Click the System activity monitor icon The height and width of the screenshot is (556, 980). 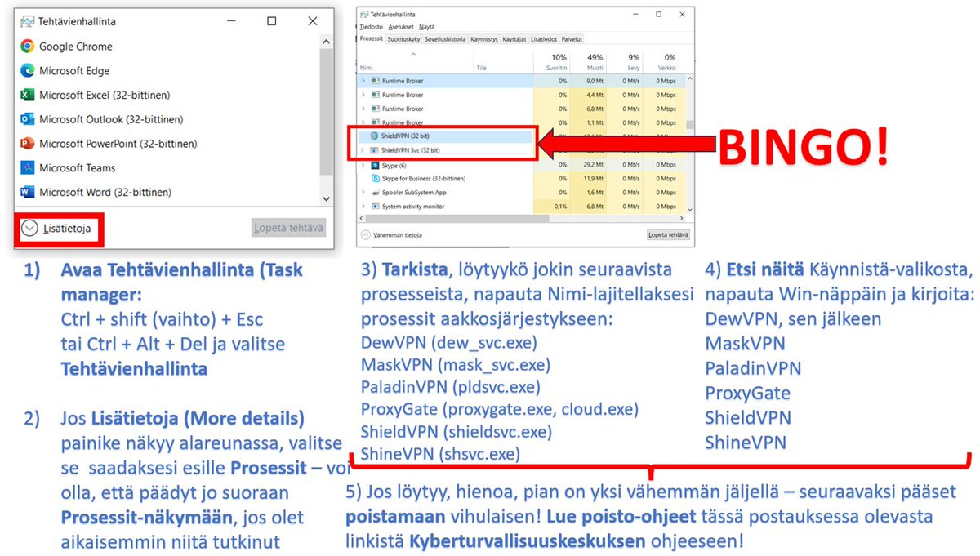point(376,207)
